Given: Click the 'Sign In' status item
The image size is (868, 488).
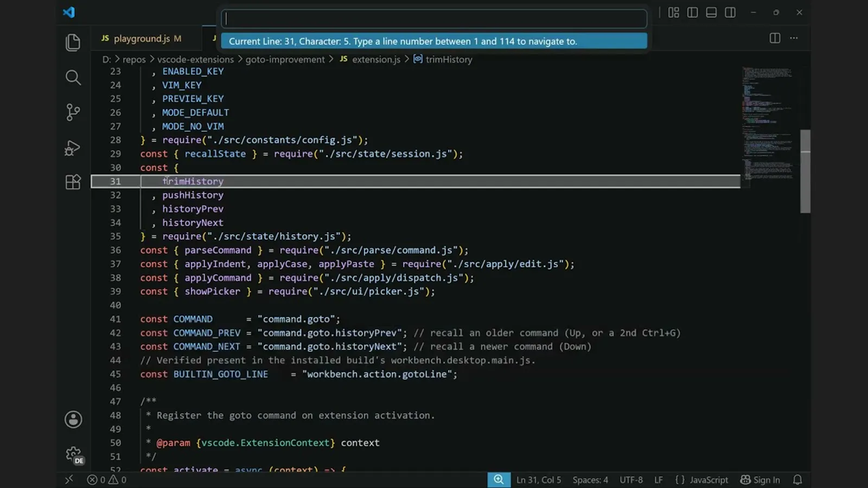Looking at the screenshot, I should click(760, 480).
